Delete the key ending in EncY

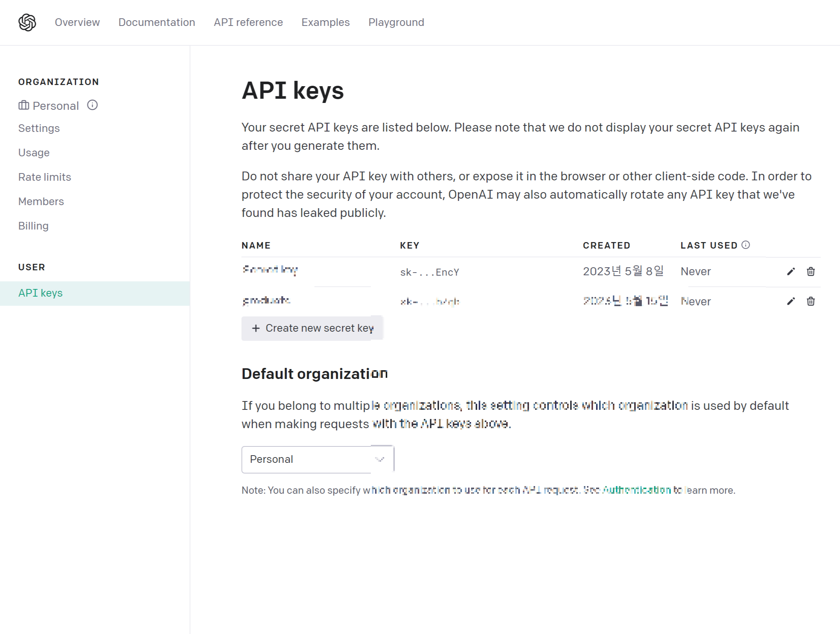pos(811,271)
